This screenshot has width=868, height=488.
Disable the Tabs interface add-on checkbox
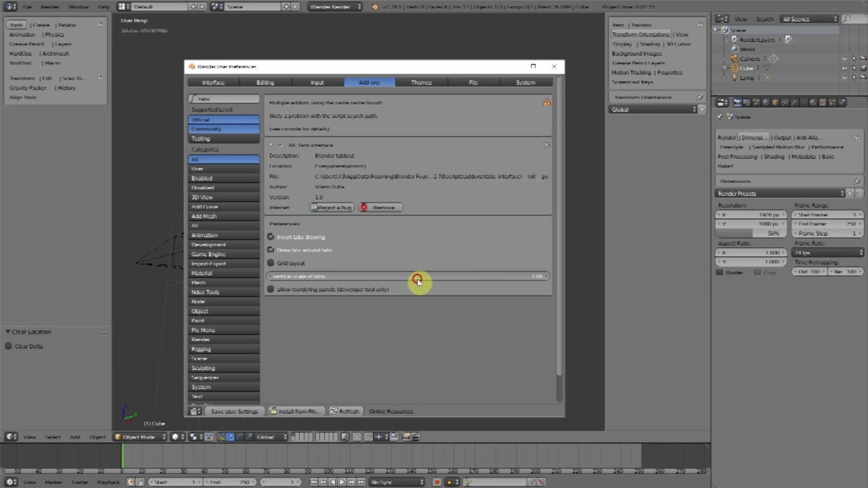(x=280, y=145)
